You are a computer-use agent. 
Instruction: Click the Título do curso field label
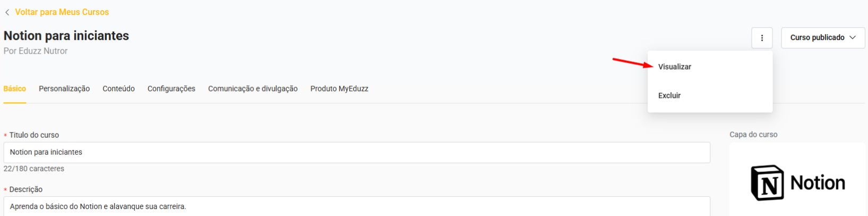[x=34, y=135]
